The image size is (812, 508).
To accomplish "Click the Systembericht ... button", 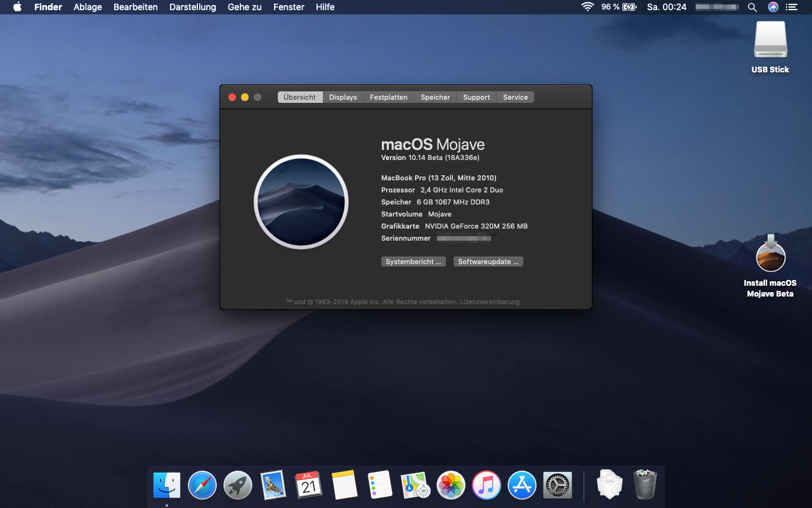I will [414, 262].
